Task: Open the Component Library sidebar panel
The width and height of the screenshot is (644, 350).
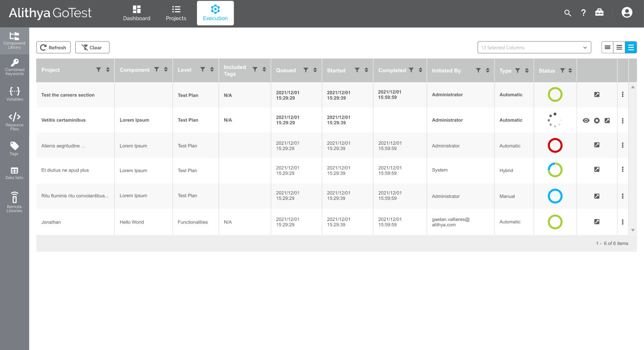Action: [14, 40]
